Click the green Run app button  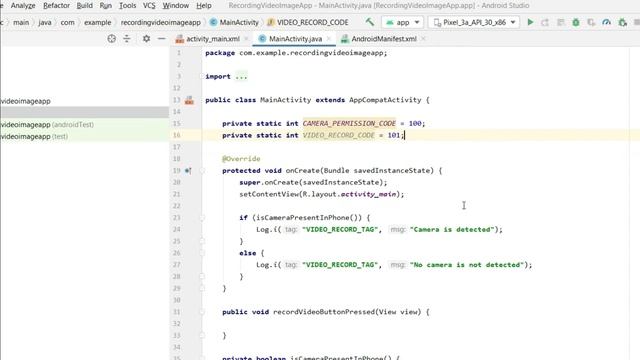pos(530,22)
